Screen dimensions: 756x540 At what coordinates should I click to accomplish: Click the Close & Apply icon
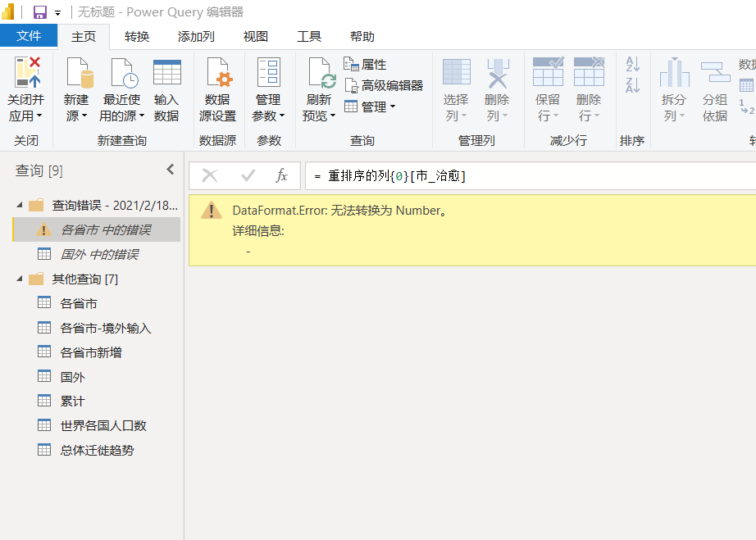(x=26, y=73)
